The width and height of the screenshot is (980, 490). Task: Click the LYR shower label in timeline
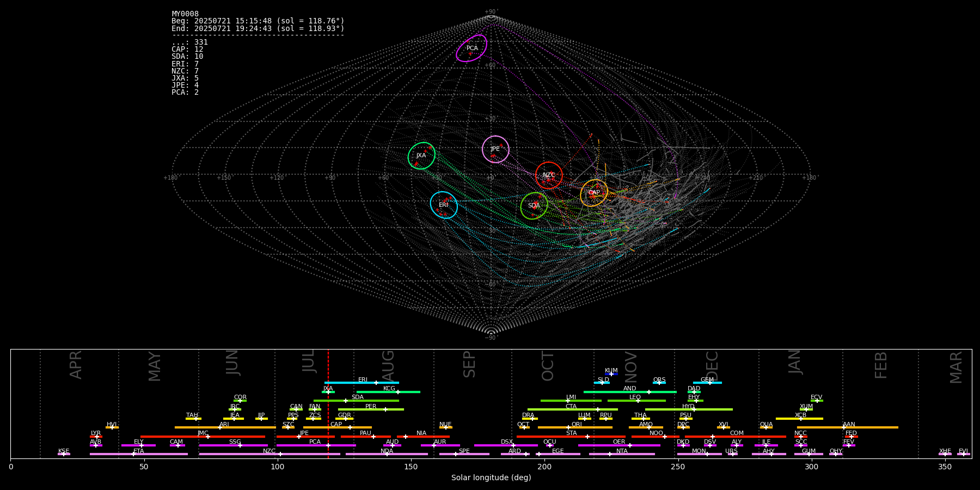coord(96,433)
